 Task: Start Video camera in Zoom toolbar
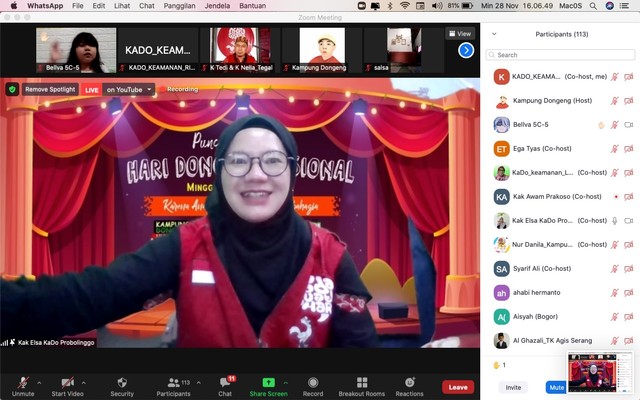[x=67, y=386]
